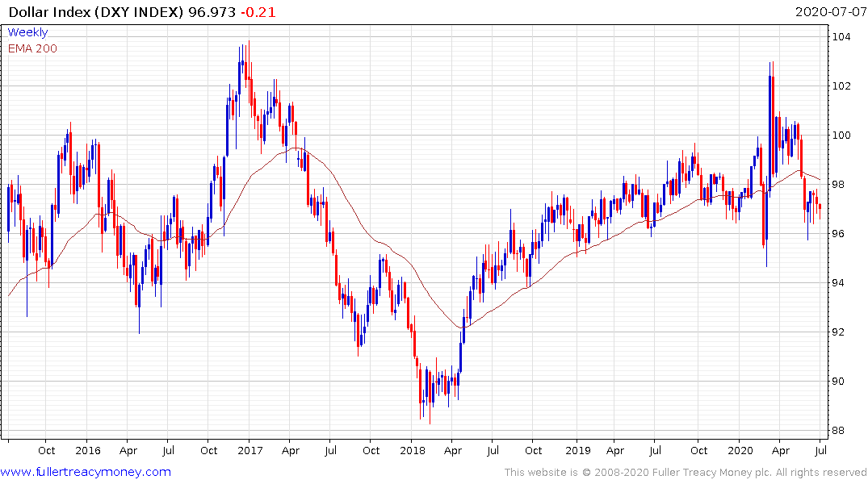Image resolution: width=868 pixels, height=484 pixels.
Task: Click the EMA 200 legend label
Action: (x=32, y=48)
